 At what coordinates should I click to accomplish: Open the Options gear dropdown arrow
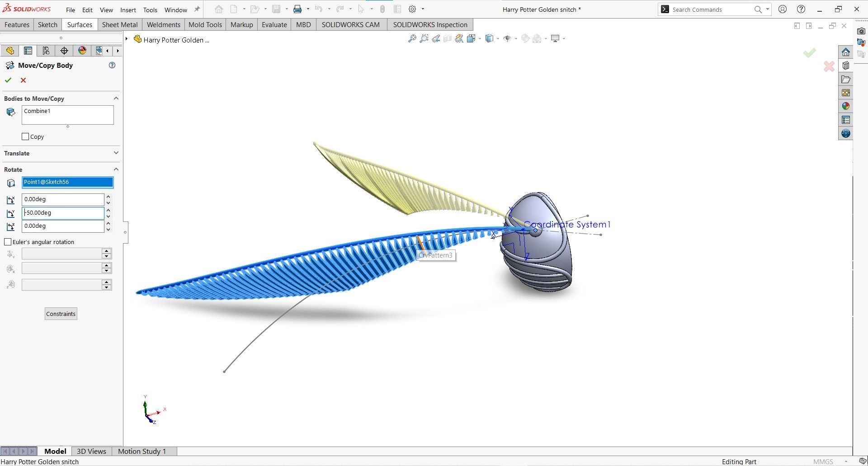pos(423,9)
